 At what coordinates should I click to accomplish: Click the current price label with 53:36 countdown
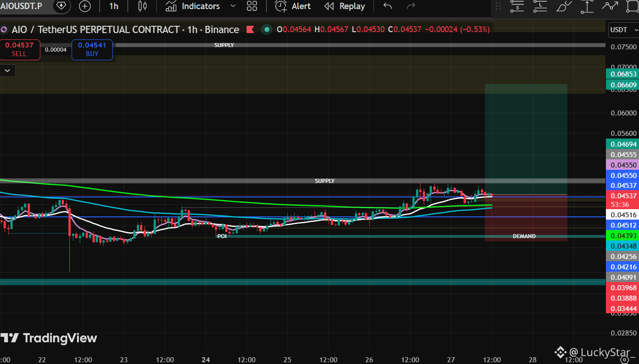click(x=624, y=200)
